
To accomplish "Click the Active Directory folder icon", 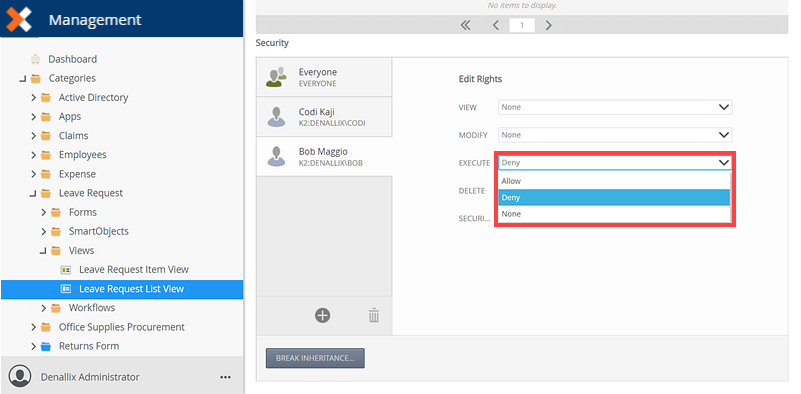I will coord(45,98).
